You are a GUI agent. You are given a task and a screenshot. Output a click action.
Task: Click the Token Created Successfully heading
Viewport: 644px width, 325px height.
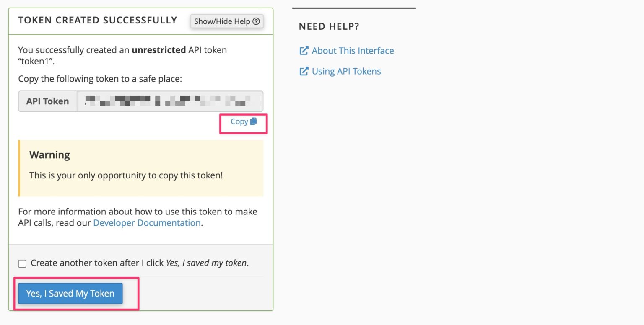pyautogui.click(x=98, y=20)
